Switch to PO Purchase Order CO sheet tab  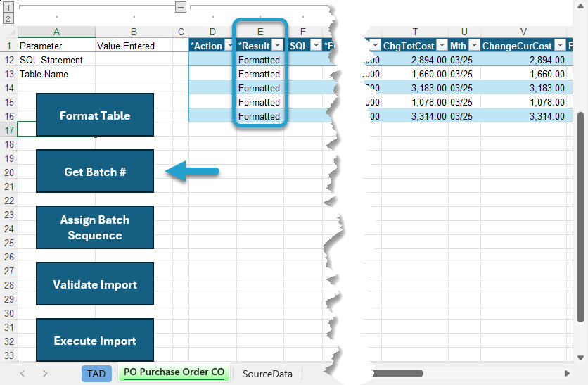coord(174,372)
